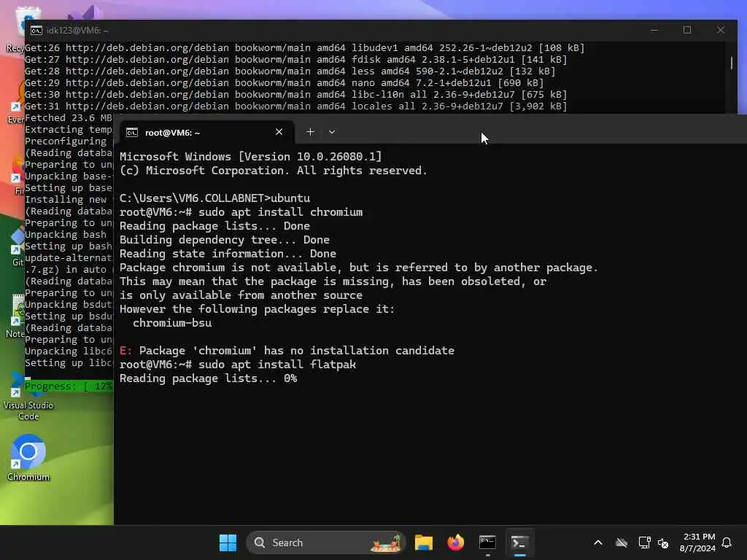Screen dimensions: 747x560
Task: Click the cloud sync tray icon
Action: (x=622, y=542)
